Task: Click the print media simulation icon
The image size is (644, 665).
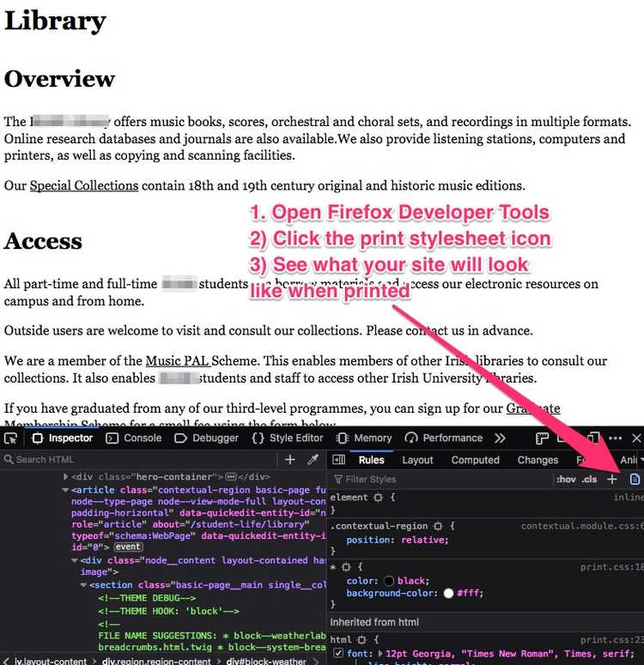Action: tap(635, 479)
